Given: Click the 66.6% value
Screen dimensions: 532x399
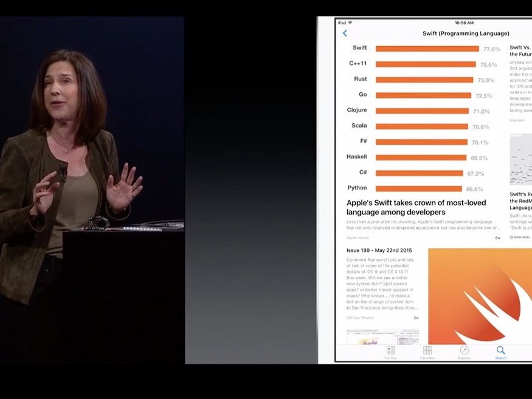Looking at the screenshot, I should click(474, 189).
